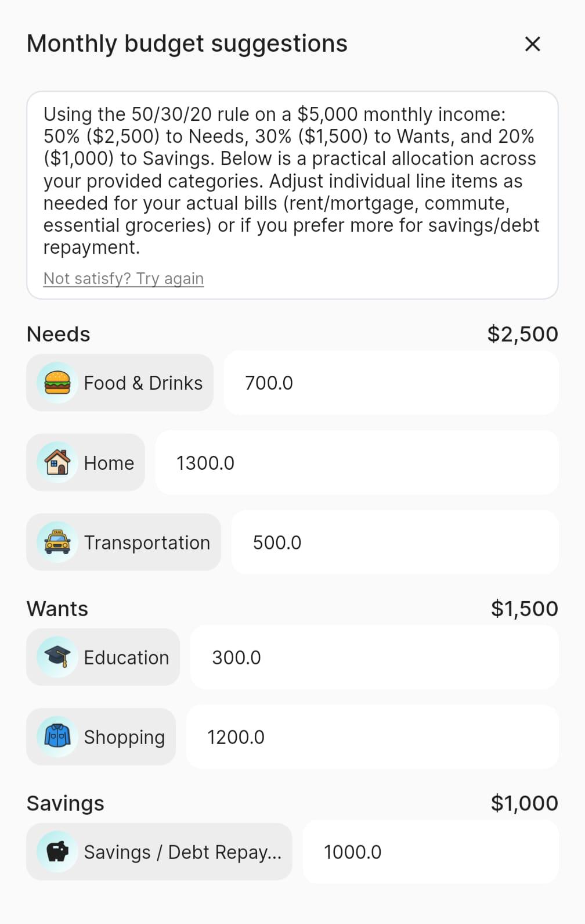
Task: Click the 'Not satisfy? Try again' link
Action: pyautogui.click(x=124, y=279)
